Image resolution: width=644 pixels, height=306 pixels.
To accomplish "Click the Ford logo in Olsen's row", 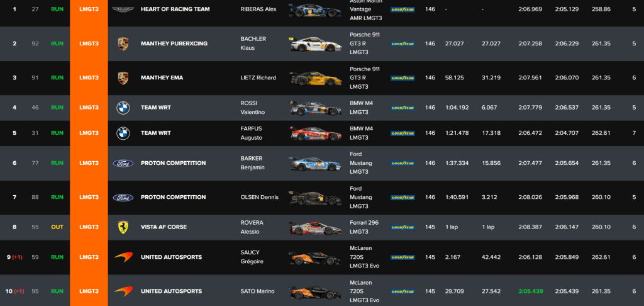I will pos(123,198).
